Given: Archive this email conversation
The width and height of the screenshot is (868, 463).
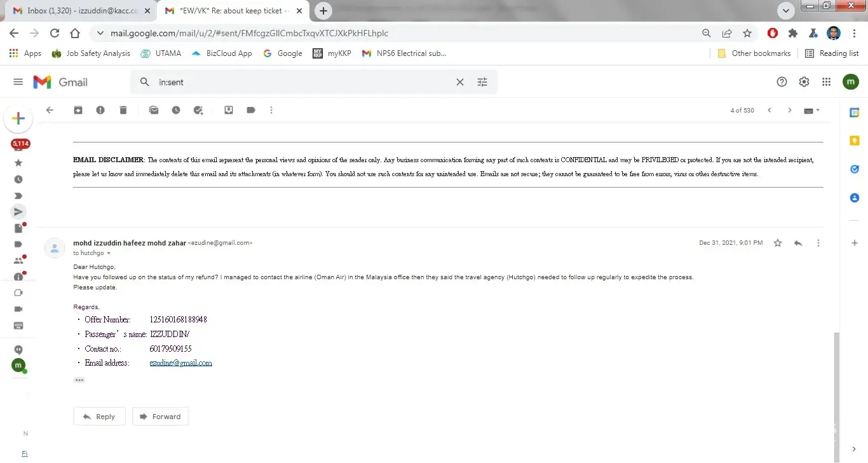Looking at the screenshot, I should coord(78,110).
